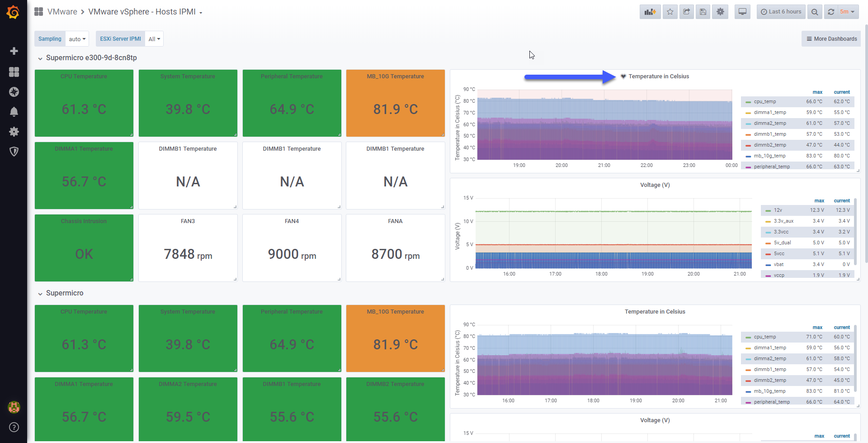Click the zoom out time range magnifier
868x443 pixels.
[x=815, y=12]
